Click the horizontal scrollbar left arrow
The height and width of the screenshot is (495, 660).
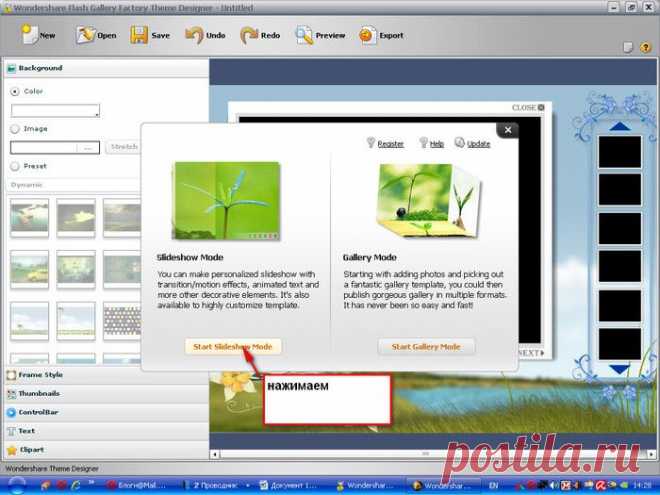tap(215, 454)
